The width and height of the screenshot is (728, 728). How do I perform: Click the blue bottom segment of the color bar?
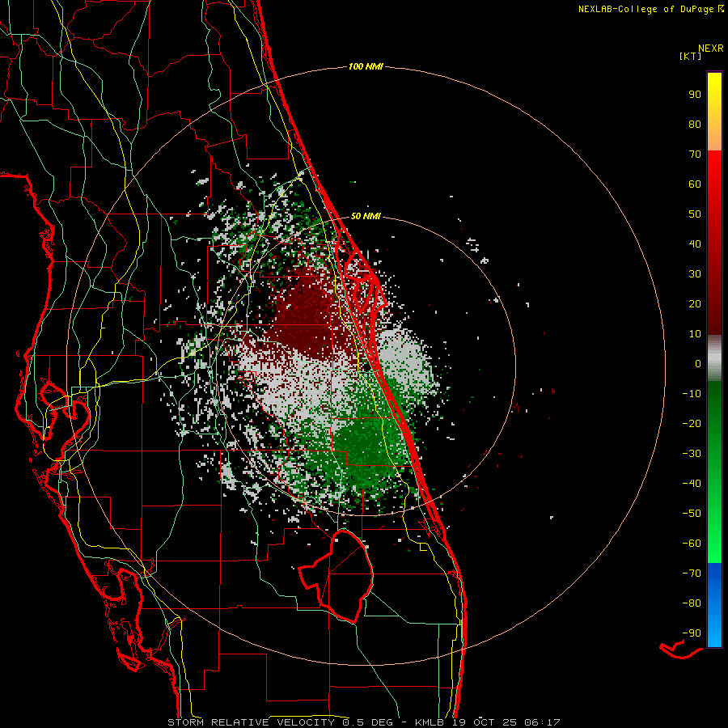pos(714,605)
